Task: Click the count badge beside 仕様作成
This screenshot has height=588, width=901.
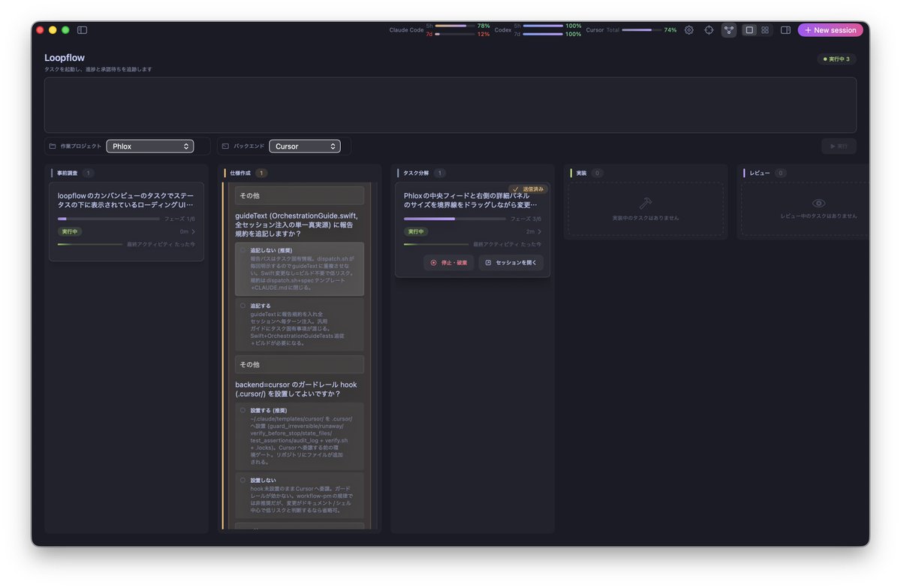Action: tap(261, 173)
